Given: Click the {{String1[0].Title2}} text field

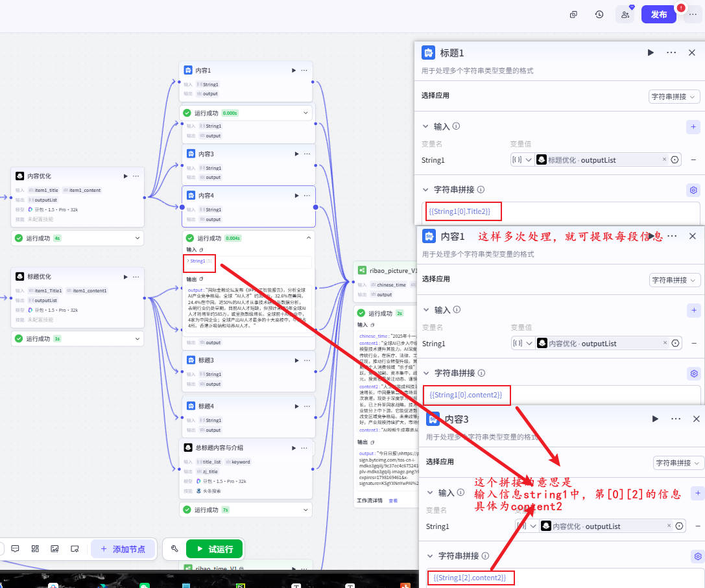Looking at the screenshot, I should tap(560, 212).
